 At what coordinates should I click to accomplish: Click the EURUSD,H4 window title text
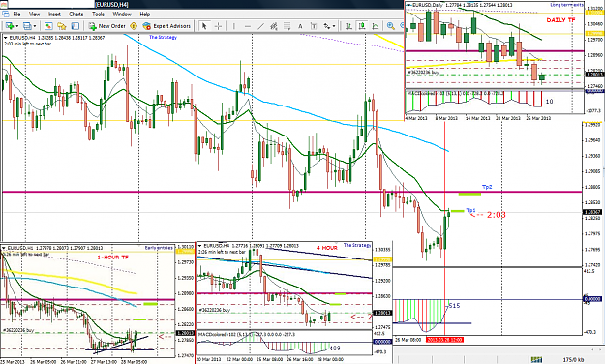(112, 4)
